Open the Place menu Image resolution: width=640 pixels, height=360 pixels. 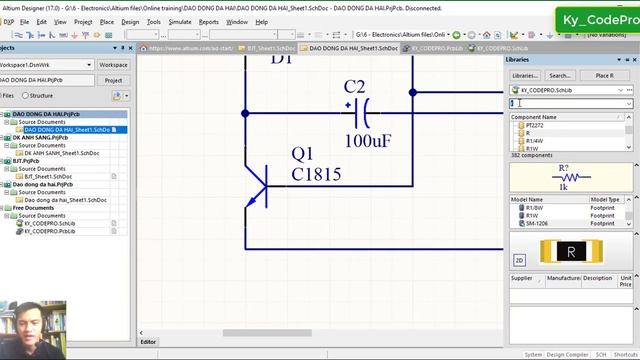point(107,22)
